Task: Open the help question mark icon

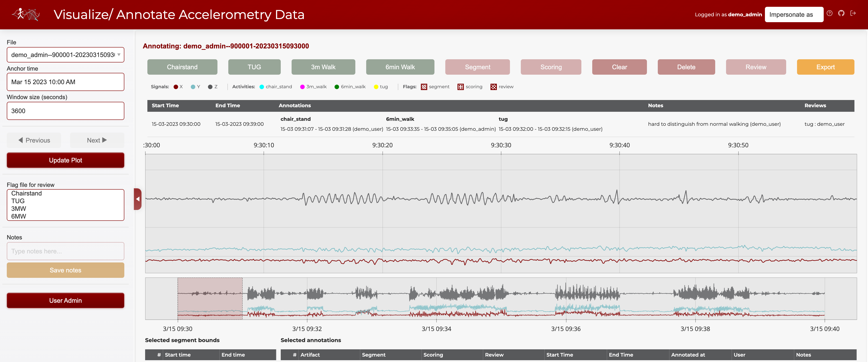Action: pos(830,14)
